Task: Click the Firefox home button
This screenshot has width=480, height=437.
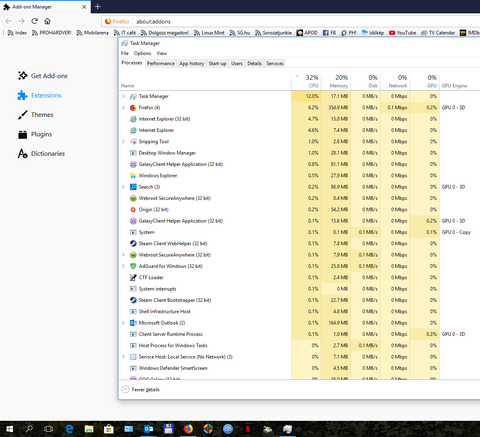Action: click(x=47, y=21)
